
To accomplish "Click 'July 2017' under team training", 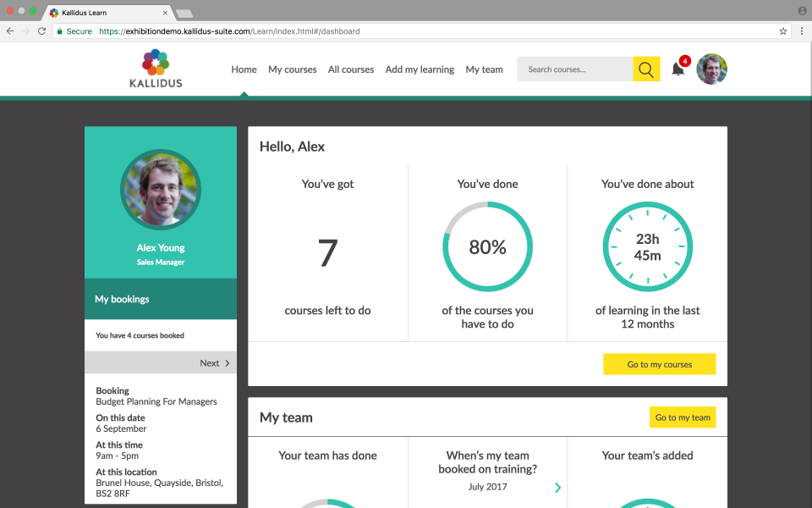I will pyautogui.click(x=487, y=487).
